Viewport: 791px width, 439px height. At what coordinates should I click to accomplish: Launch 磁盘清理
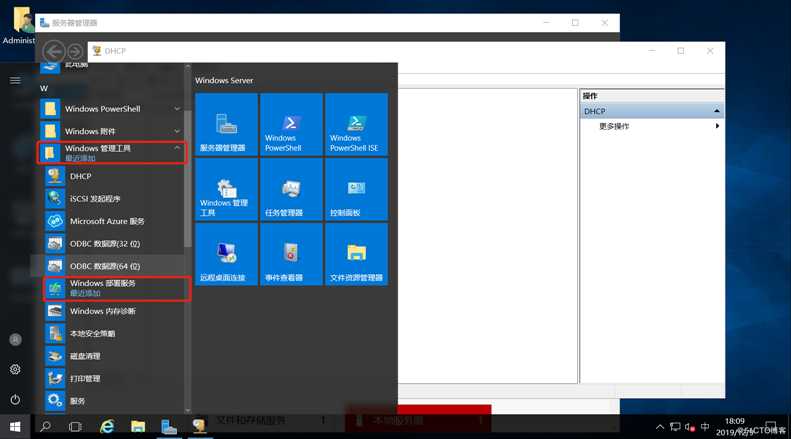click(x=112, y=356)
